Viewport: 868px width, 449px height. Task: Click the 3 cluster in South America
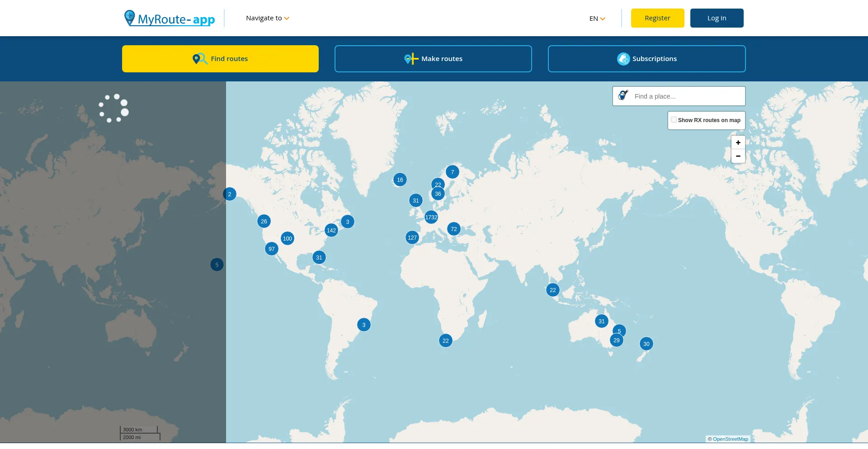[364, 325]
